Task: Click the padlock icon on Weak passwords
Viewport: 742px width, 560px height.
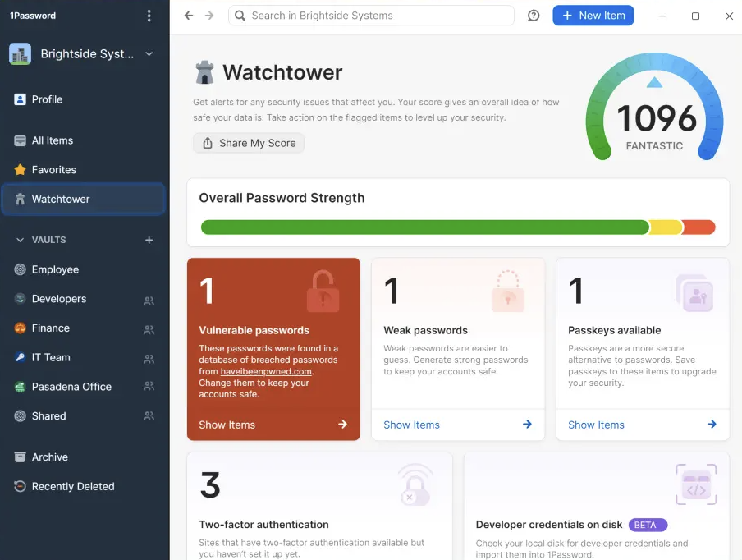Action: point(508,291)
